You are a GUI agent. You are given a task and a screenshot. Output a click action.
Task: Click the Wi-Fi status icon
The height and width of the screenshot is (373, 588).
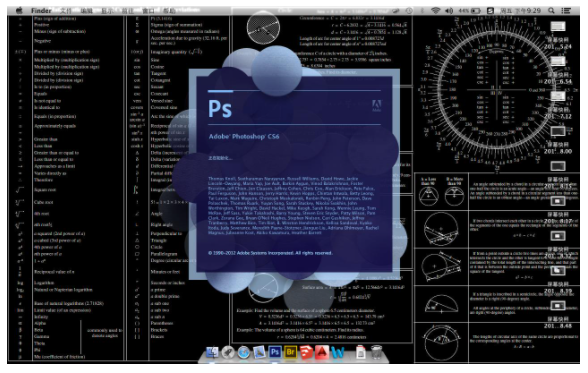pyautogui.click(x=435, y=10)
